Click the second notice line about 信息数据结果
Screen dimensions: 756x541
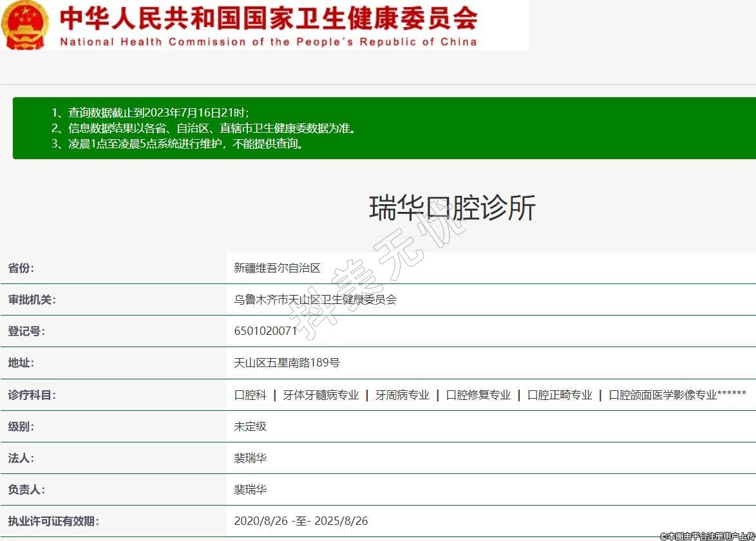pyautogui.click(x=203, y=128)
